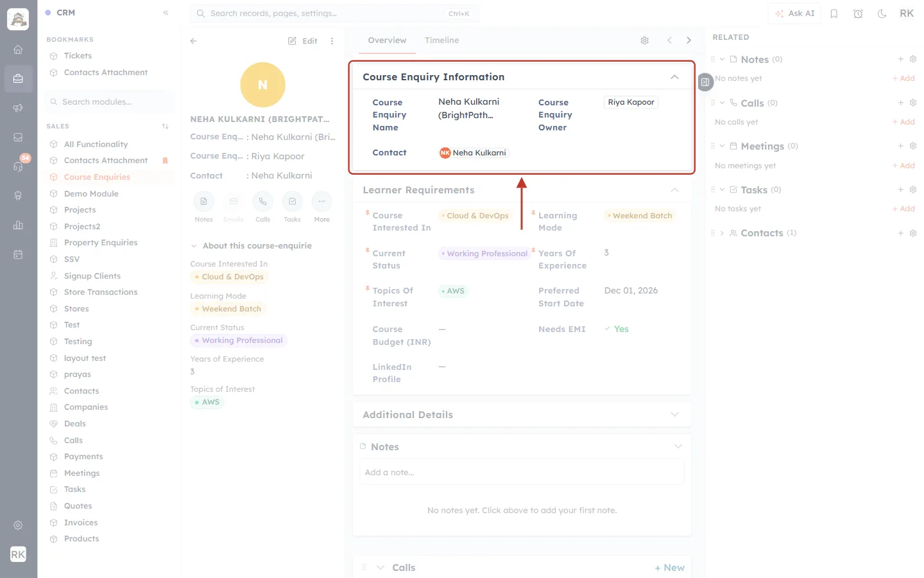This screenshot has height=578, width=924.
Task: Focus the Search modules field
Action: click(110, 102)
